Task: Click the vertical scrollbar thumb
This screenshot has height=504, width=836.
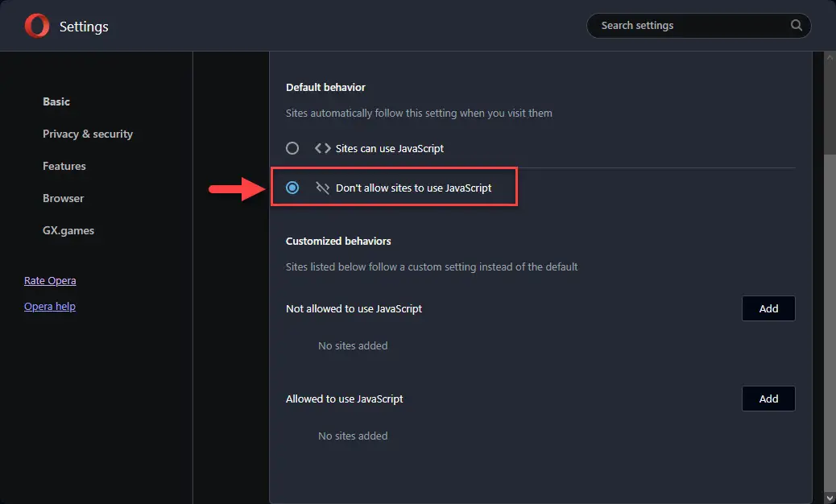Action: 830,324
